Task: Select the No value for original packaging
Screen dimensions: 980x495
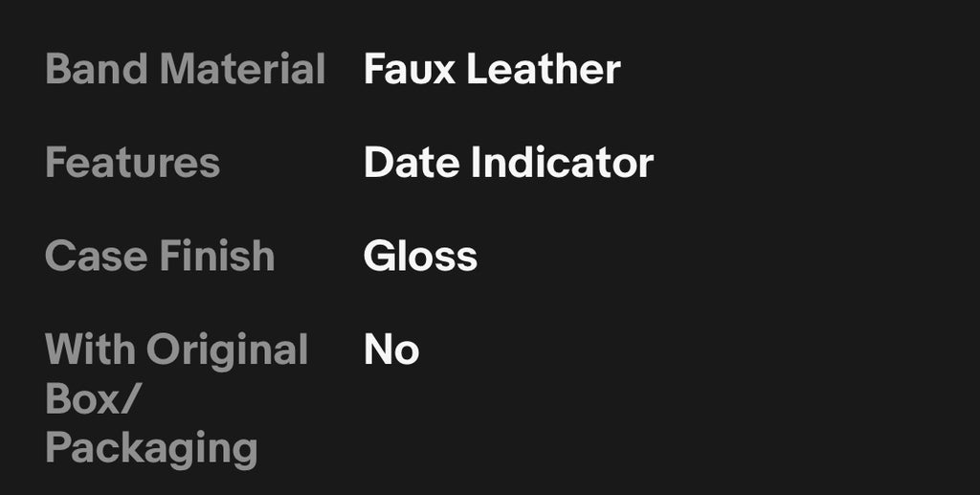Action: click(x=391, y=349)
